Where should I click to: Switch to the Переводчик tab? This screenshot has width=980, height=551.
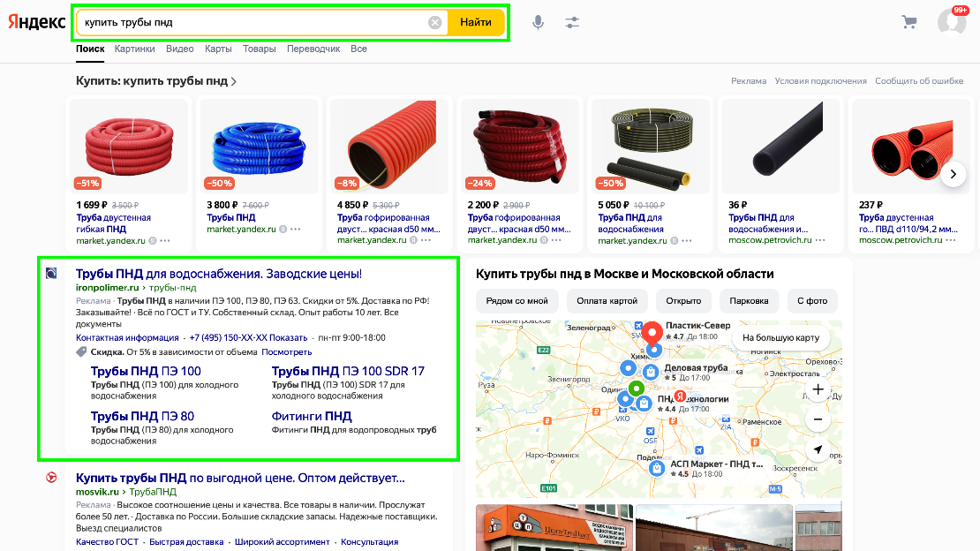tap(313, 49)
